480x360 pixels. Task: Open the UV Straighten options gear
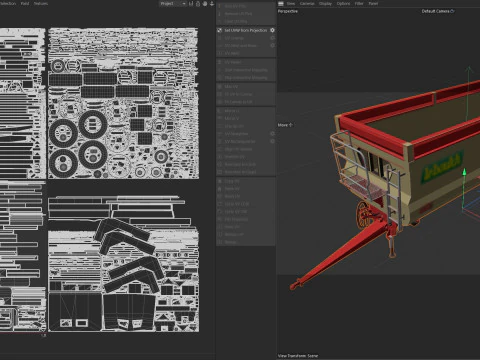coord(272,134)
